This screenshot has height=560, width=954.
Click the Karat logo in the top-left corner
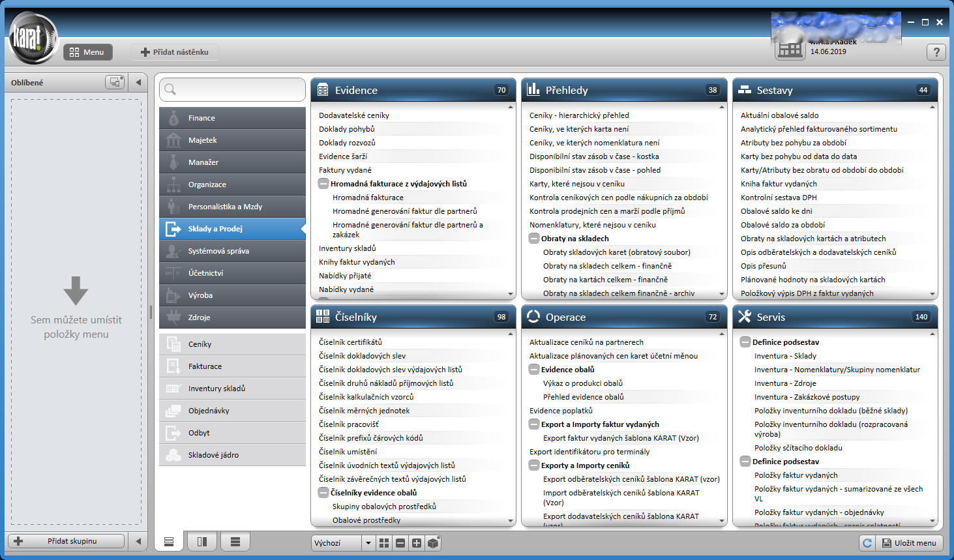coord(33,39)
